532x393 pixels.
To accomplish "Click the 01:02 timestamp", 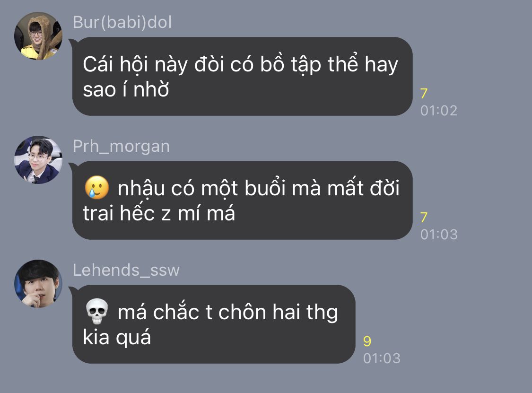I will click(439, 111).
